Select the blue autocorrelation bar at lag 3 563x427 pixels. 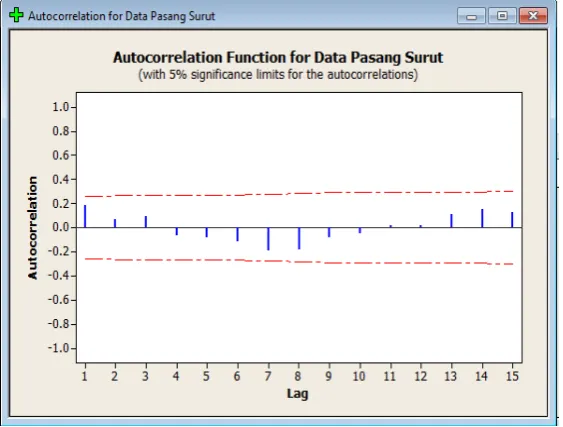coord(146,222)
